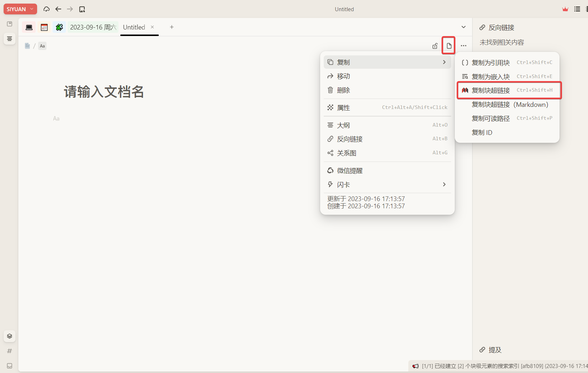This screenshot has height=373, width=588.
Task: Open the file tree sidebar icon
Action: [x=10, y=24]
